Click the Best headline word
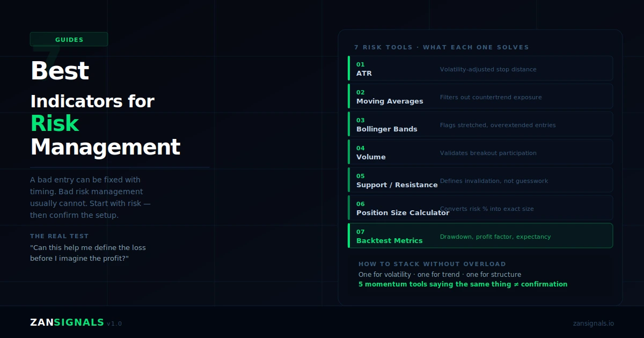The image size is (644, 338). click(x=60, y=71)
